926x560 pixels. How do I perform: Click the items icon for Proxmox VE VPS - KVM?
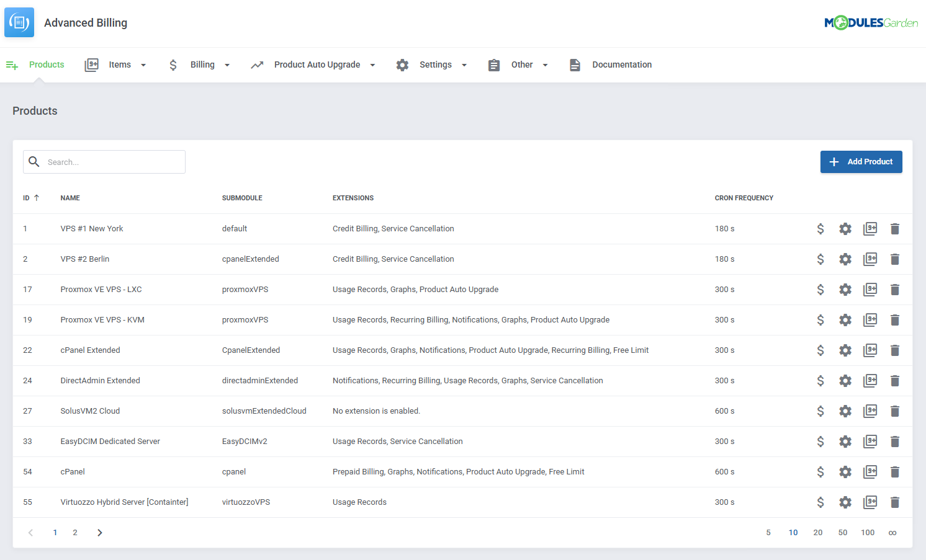(x=870, y=319)
